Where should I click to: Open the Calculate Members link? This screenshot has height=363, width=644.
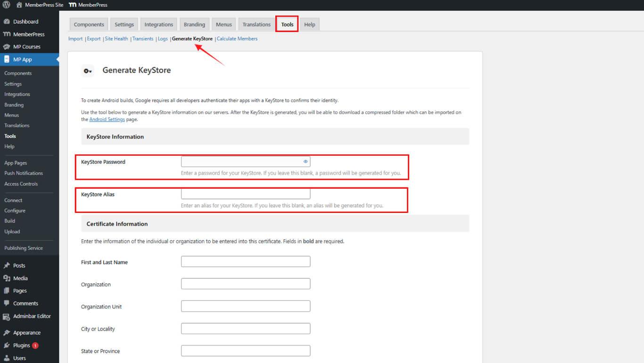[x=237, y=39]
